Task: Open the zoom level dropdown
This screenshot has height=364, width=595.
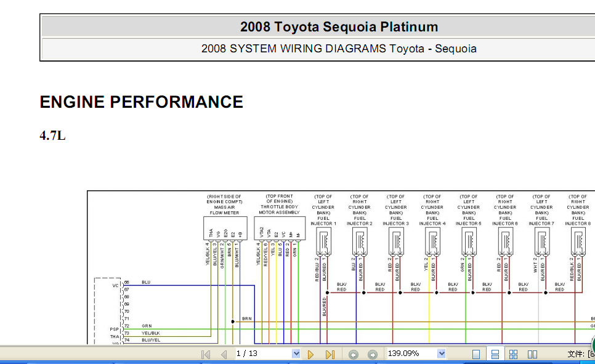Action: pyautogui.click(x=441, y=354)
